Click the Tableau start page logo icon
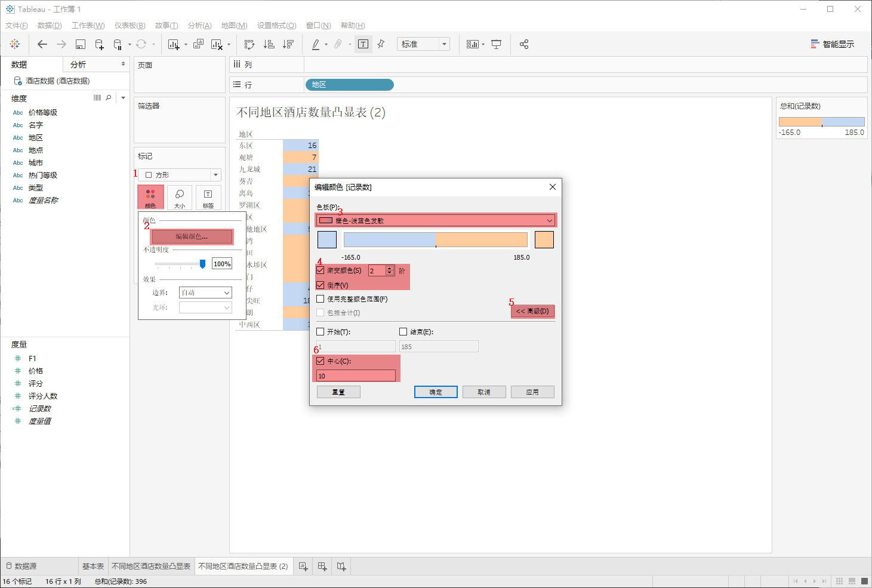Screen dimensions: 872x588 (15, 44)
